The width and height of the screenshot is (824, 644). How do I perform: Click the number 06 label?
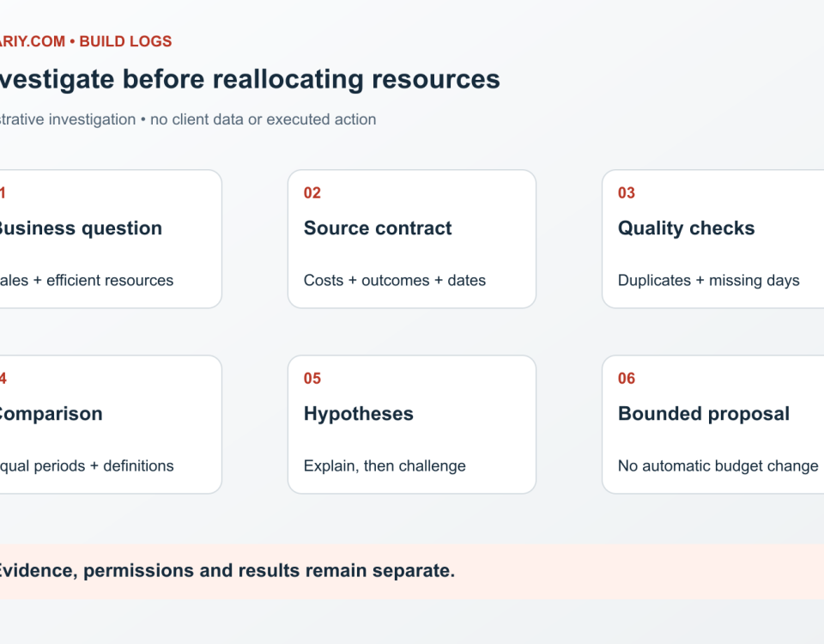pos(627,379)
